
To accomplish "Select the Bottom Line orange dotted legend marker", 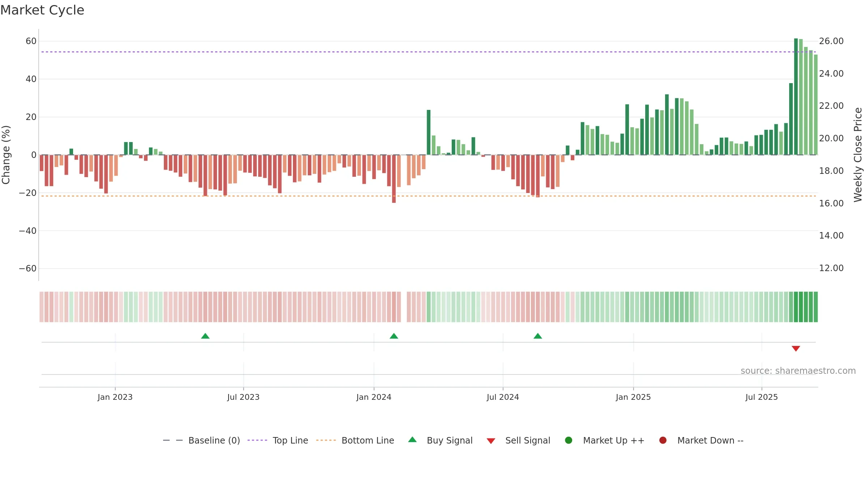I will 326,440.
